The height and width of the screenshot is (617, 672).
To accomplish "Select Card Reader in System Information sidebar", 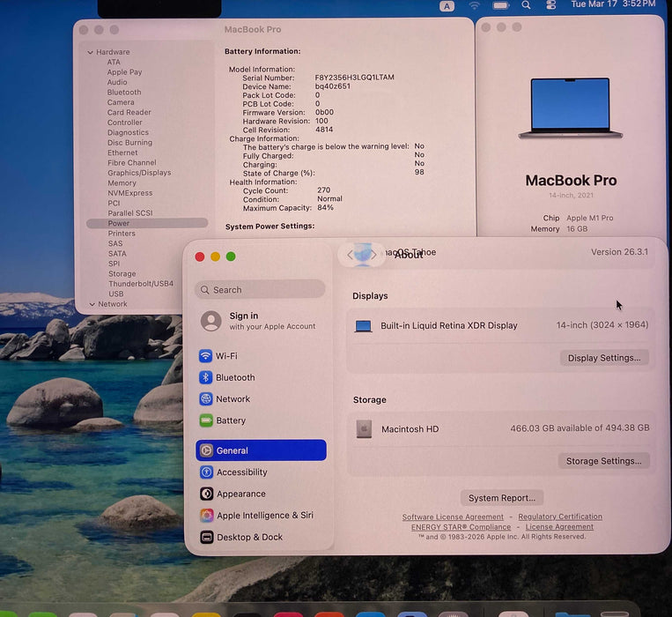I will (x=129, y=112).
